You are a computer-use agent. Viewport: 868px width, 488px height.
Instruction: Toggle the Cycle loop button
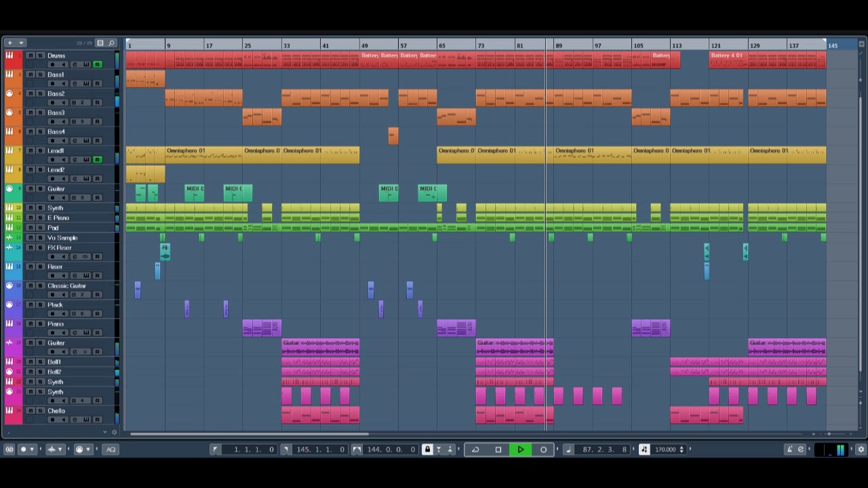pos(475,449)
